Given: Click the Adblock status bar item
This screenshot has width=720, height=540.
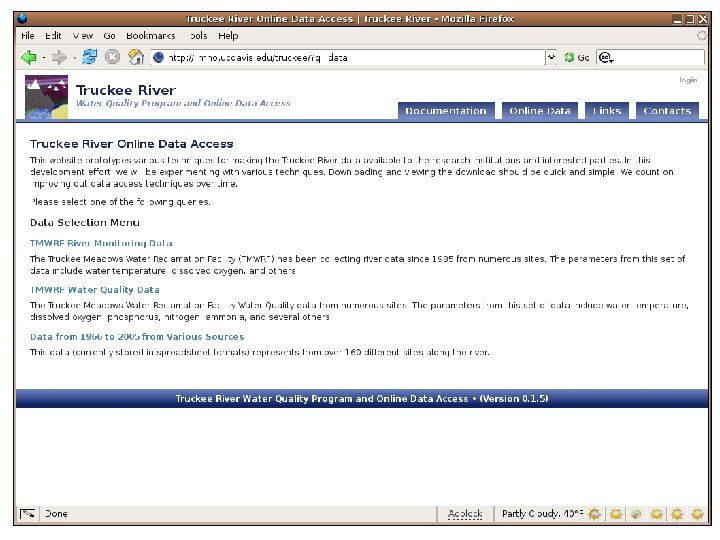Looking at the screenshot, I should pyautogui.click(x=465, y=513).
